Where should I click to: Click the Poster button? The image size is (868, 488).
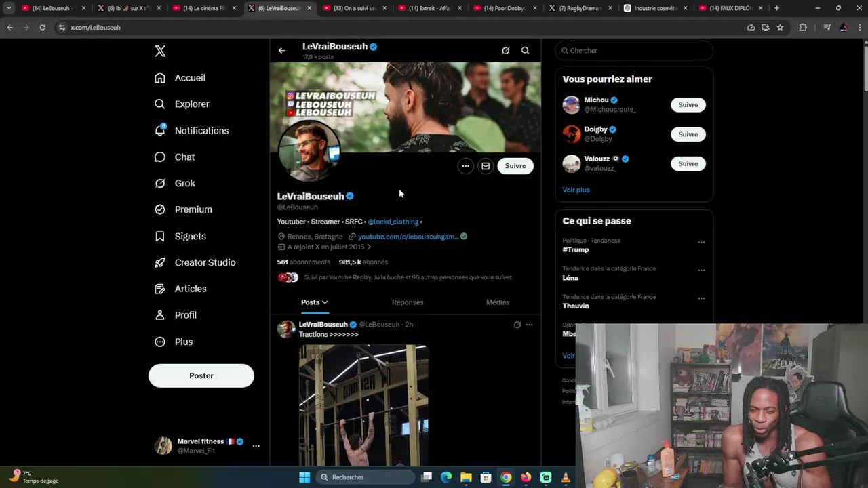tap(201, 376)
